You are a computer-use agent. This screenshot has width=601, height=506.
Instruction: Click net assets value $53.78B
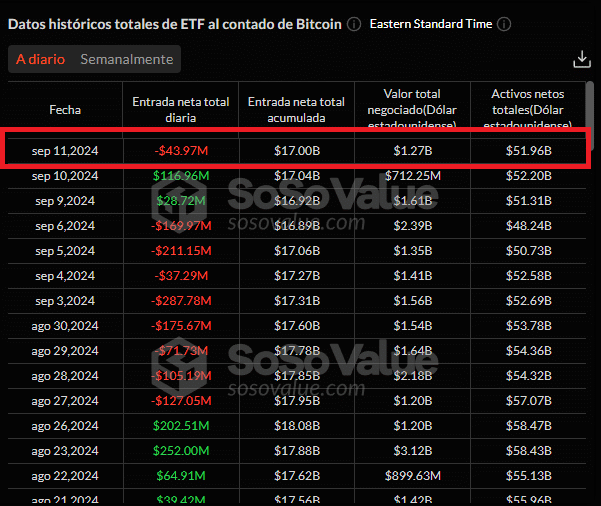tap(529, 326)
